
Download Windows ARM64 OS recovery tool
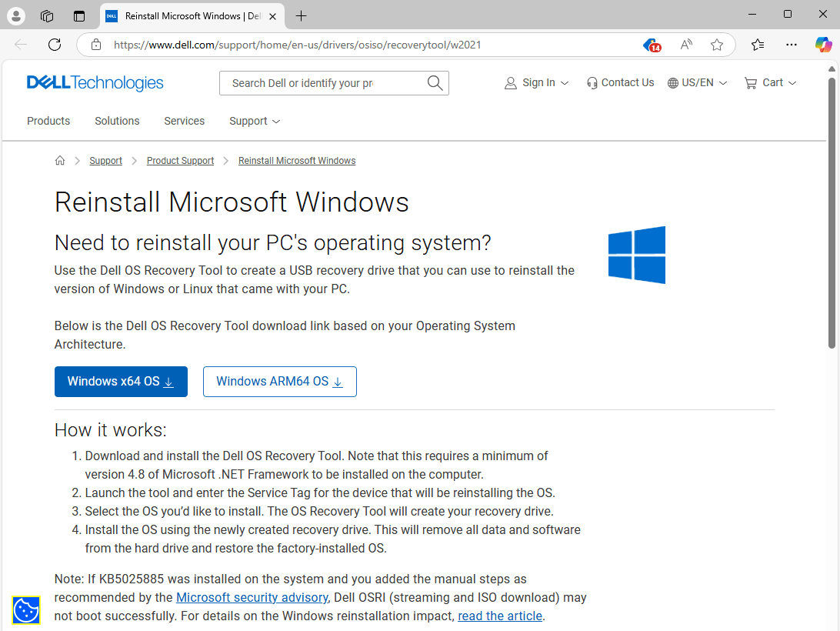pyautogui.click(x=280, y=382)
